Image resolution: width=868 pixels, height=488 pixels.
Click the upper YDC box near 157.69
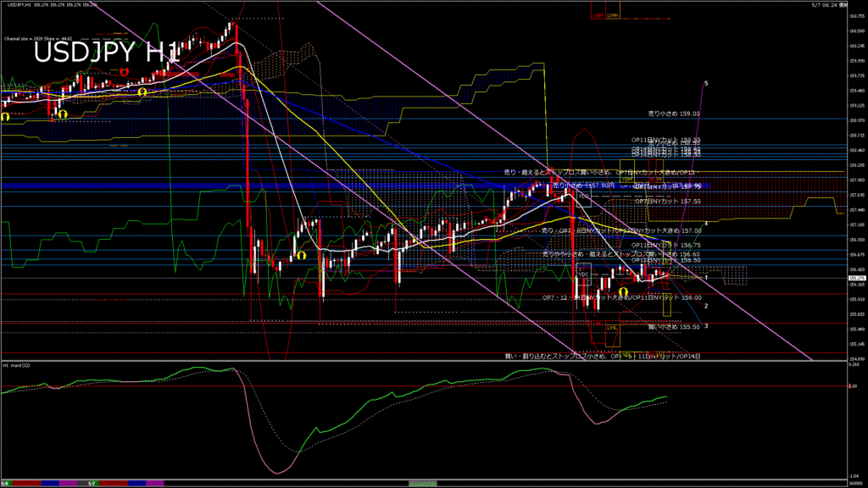(x=583, y=197)
